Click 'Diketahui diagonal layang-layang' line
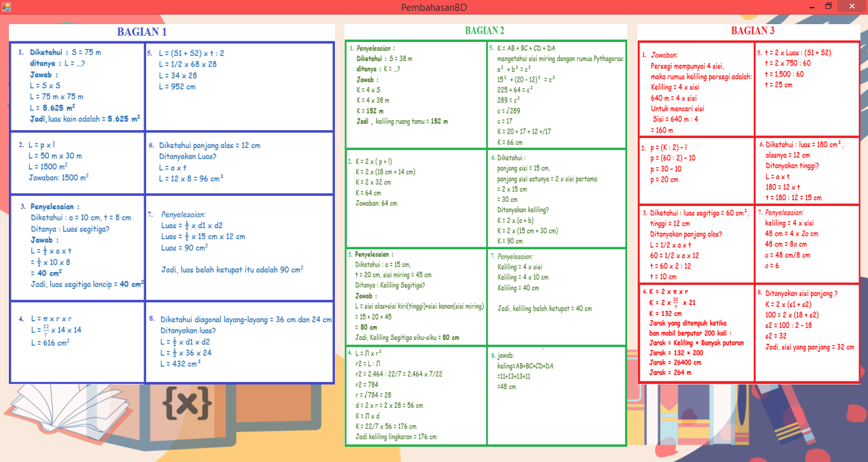The width and height of the screenshot is (868, 462). pos(246,320)
